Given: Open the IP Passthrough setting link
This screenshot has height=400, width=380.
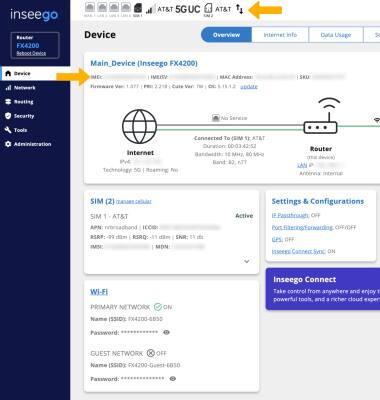Looking at the screenshot, I should pos(290,216).
